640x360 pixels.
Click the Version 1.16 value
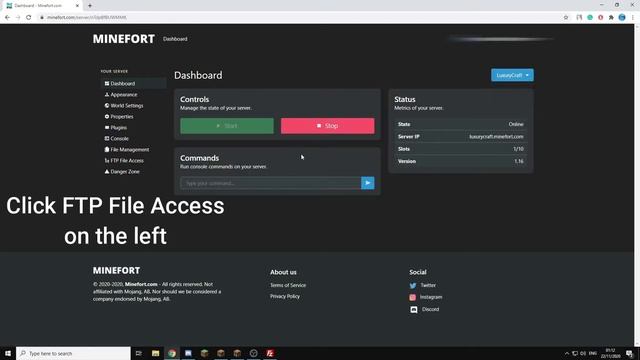click(x=519, y=161)
